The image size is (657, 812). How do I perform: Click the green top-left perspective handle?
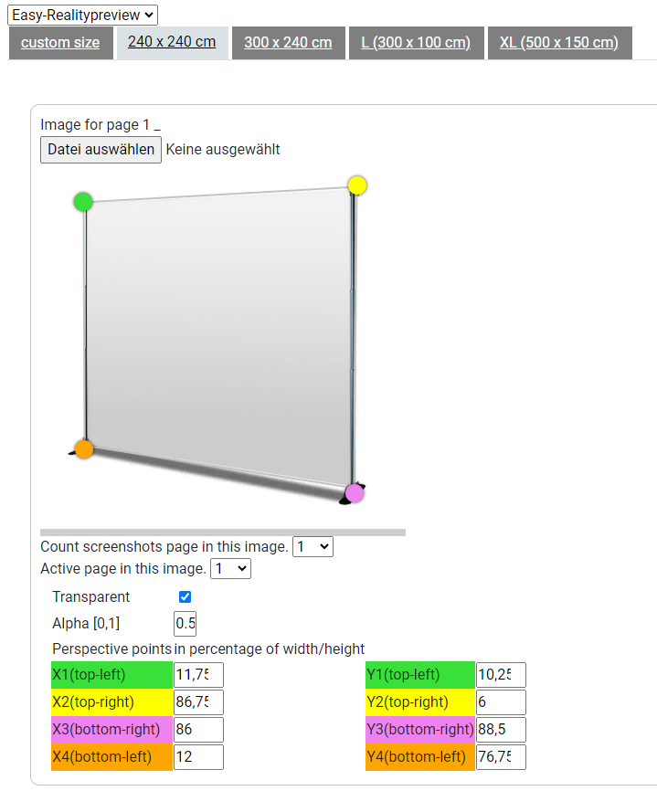(83, 202)
